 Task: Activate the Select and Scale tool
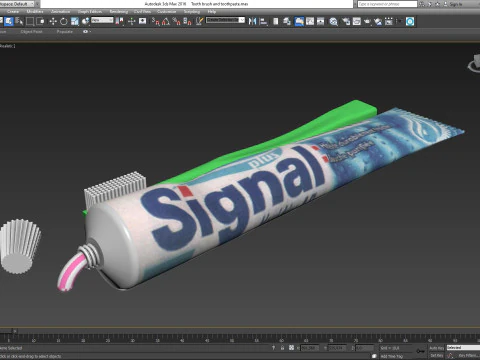coord(75,22)
